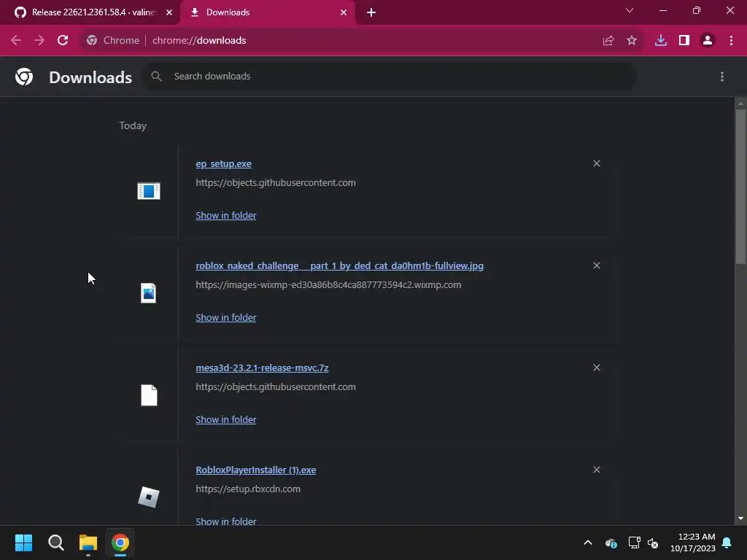Click the network display tray icon
Image resolution: width=747 pixels, height=560 pixels.
634,542
